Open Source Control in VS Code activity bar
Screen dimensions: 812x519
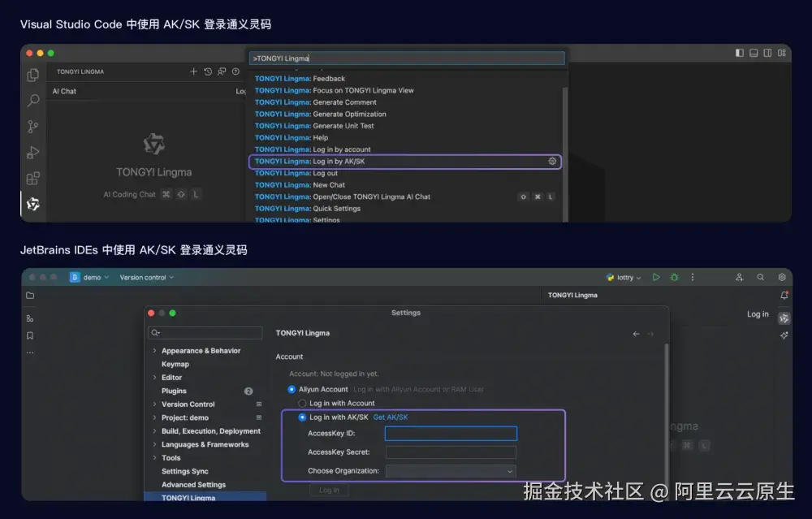33,127
